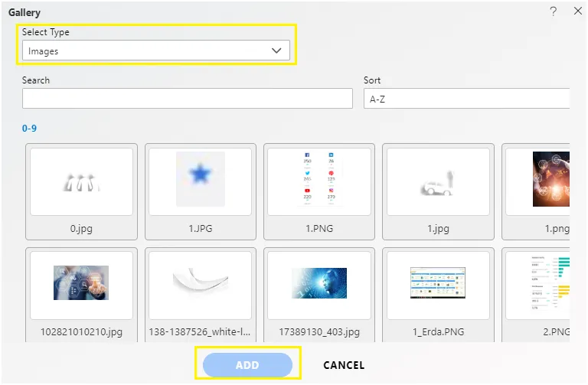The width and height of the screenshot is (588, 385).
Task: Pick the 1_Erda.PNG dashboard image
Action: click(438, 295)
